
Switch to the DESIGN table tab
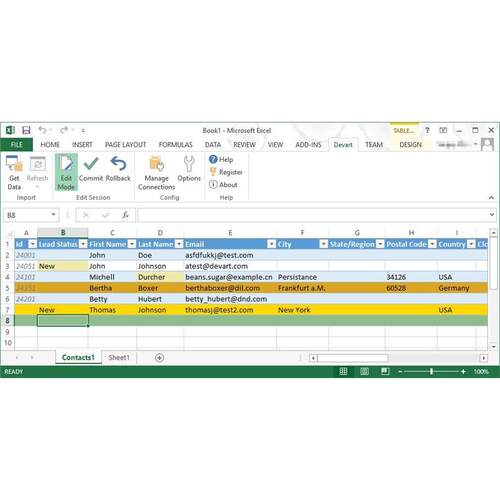(411, 145)
